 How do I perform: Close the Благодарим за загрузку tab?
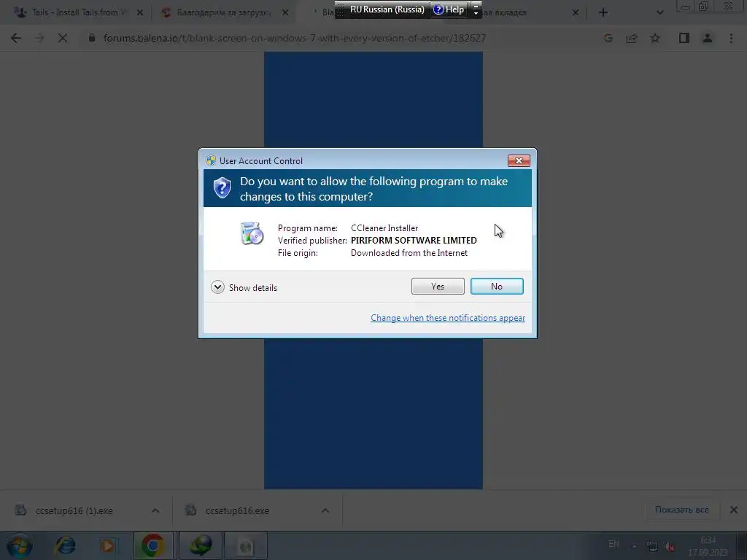[285, 13]
